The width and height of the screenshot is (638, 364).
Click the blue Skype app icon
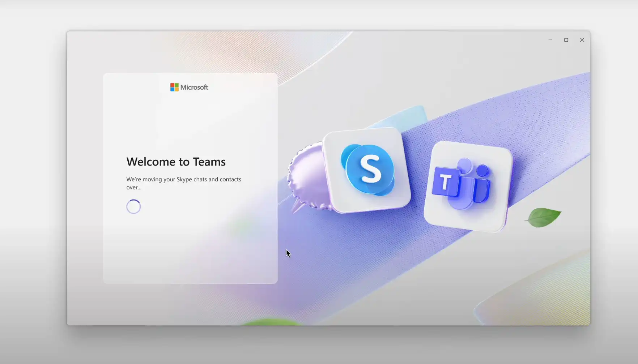click(367, 170)
